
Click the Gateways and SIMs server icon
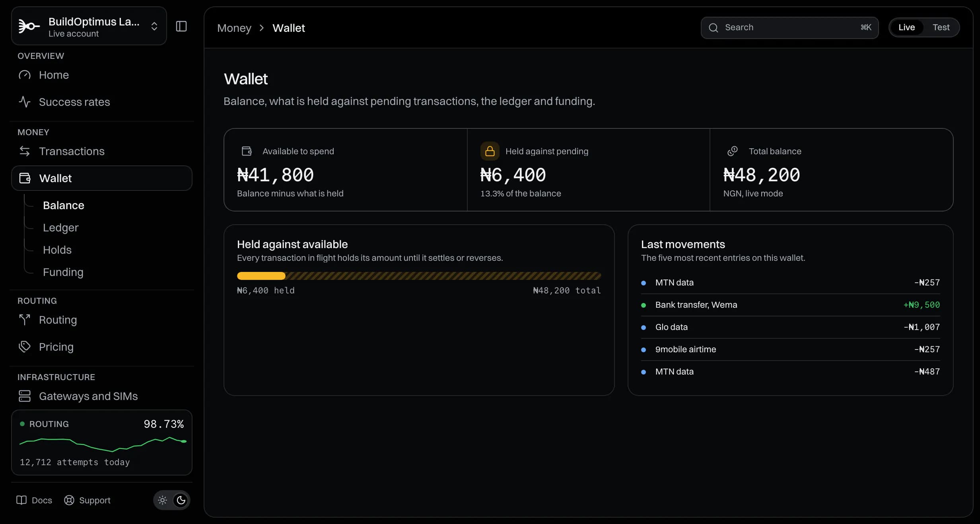(25, 396)
